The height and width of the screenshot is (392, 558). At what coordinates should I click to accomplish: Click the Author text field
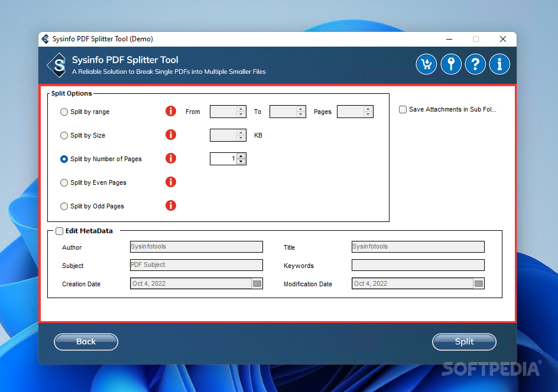tap(196, 247)
